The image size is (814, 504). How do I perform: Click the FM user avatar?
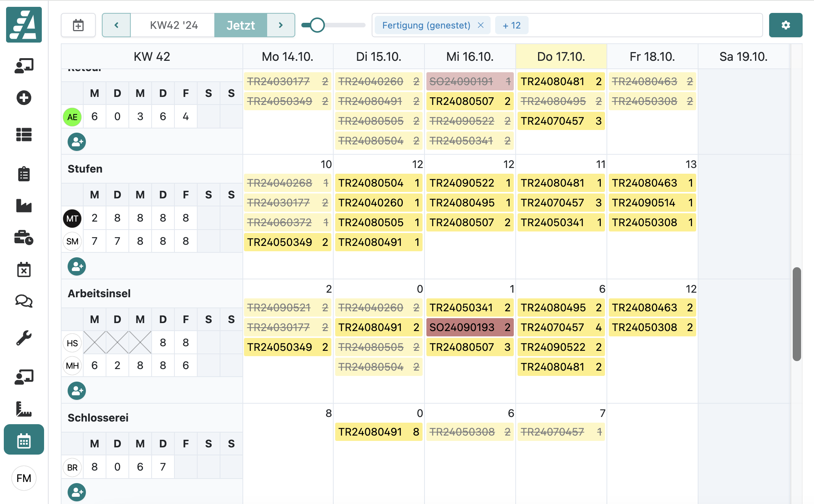(x=24, y=478)
